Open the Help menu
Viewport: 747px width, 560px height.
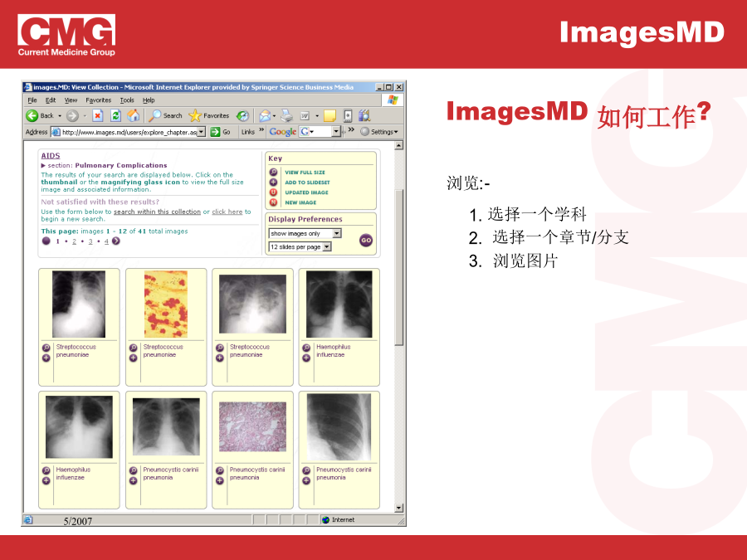click(x=149, y=100)
